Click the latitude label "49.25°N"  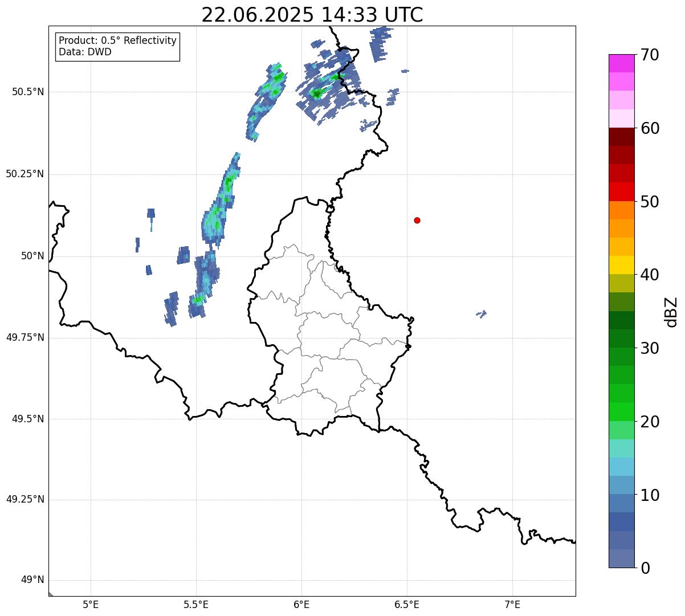[x=25, y=499]
